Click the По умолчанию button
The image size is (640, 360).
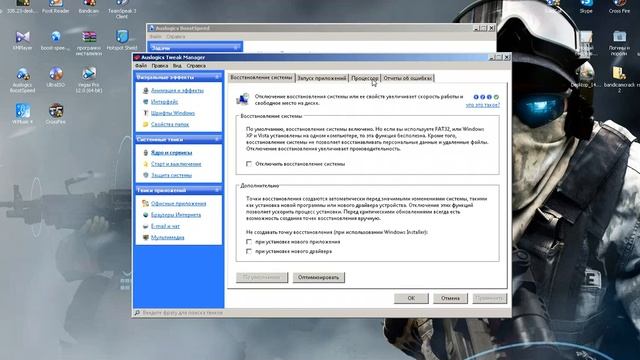tap(262, 278)
